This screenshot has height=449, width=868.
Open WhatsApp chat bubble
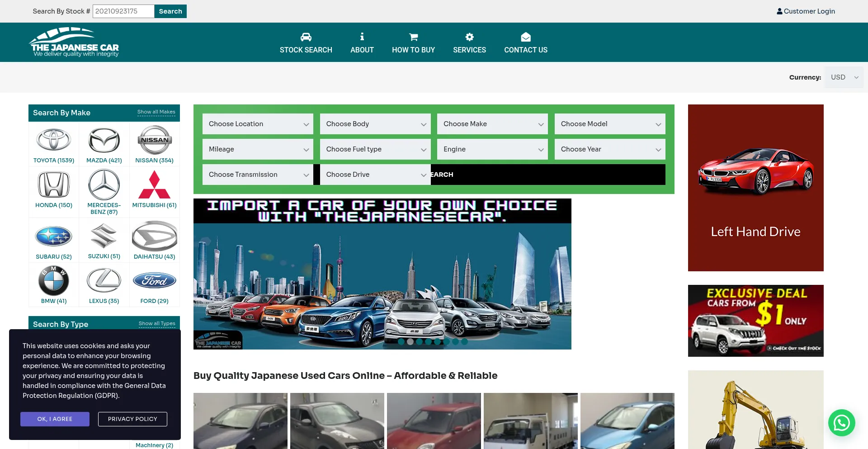coord(842,423)
